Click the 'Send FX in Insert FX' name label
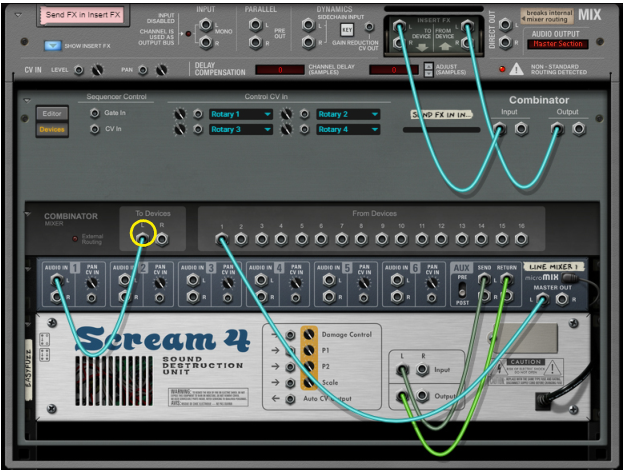 coord(82,15)
